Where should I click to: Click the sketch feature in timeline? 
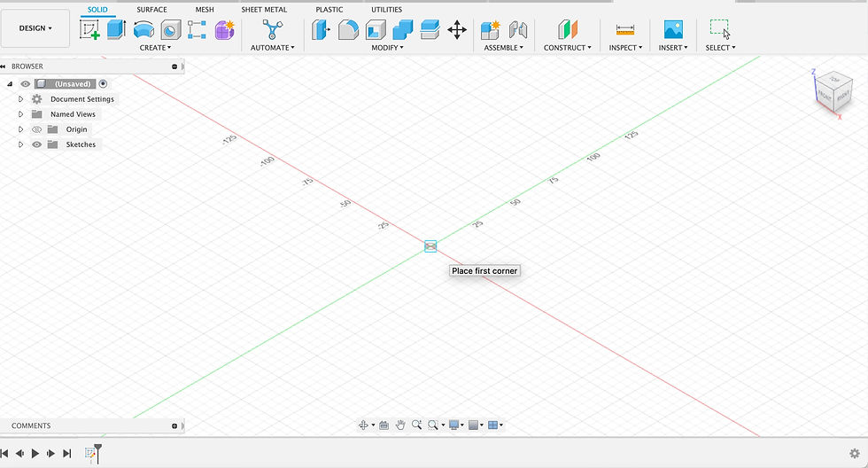point(89,454)
